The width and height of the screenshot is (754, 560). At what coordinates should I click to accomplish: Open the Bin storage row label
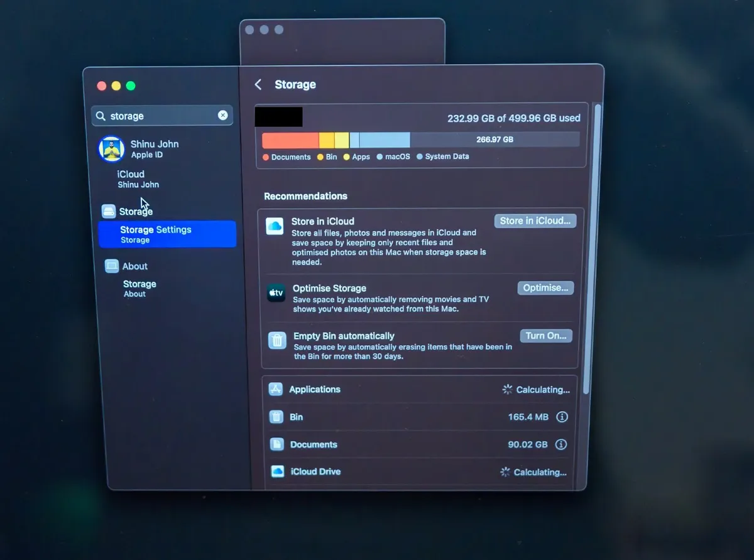pos(296,417)
